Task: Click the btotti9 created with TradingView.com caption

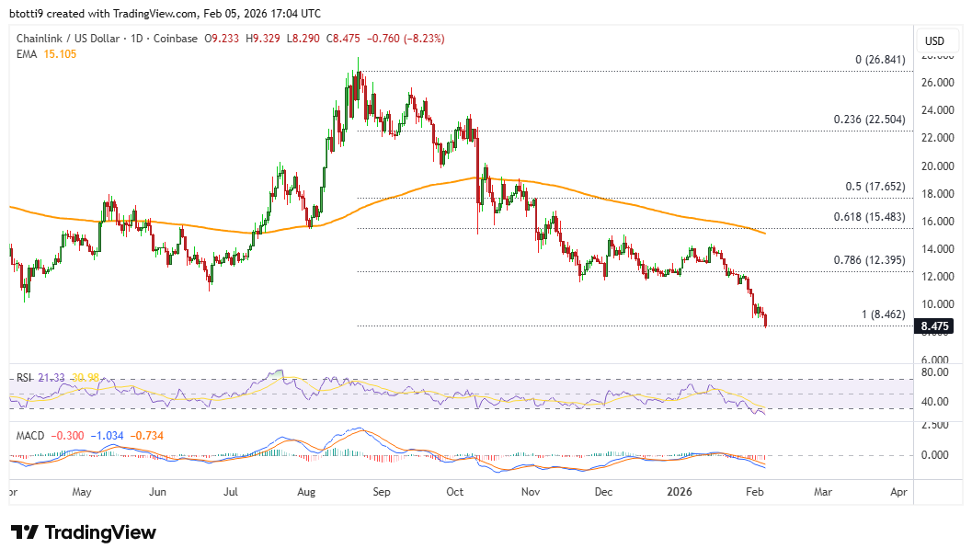Action: click(165, 13)
